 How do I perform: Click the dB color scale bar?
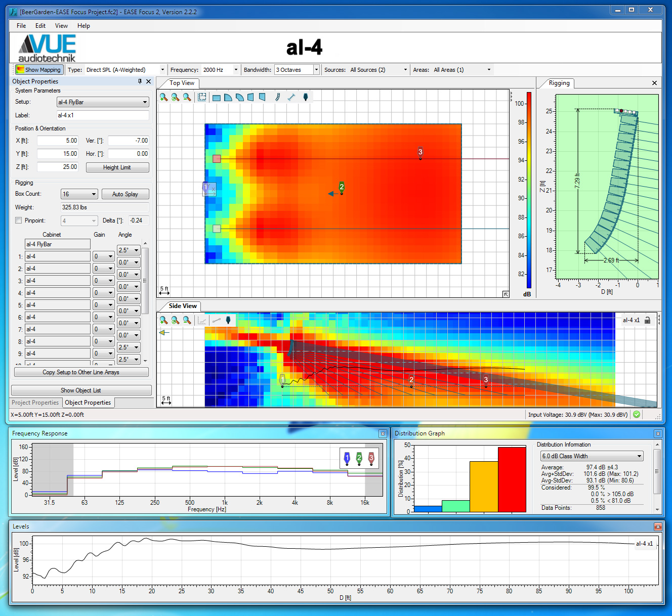[x=529, y=190]
